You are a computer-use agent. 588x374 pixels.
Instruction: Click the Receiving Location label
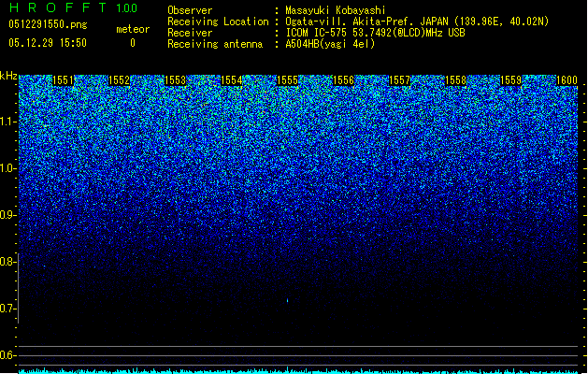(x=218, y=22)
